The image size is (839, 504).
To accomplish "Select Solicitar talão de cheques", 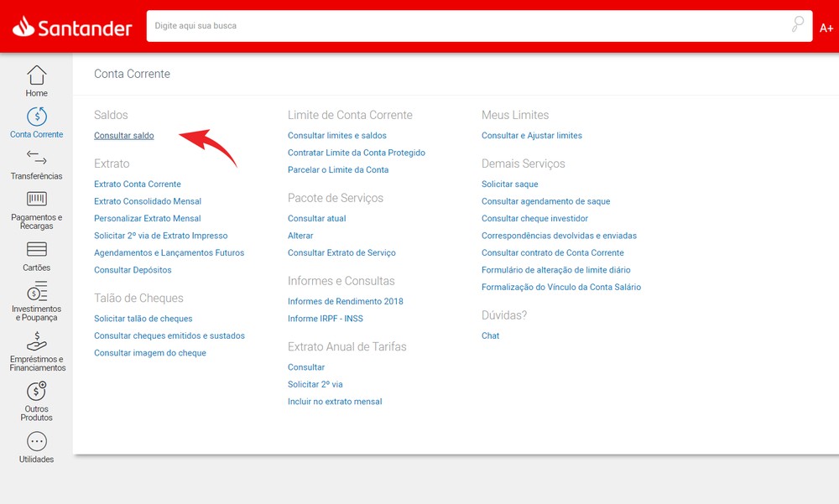I will 144,318.
